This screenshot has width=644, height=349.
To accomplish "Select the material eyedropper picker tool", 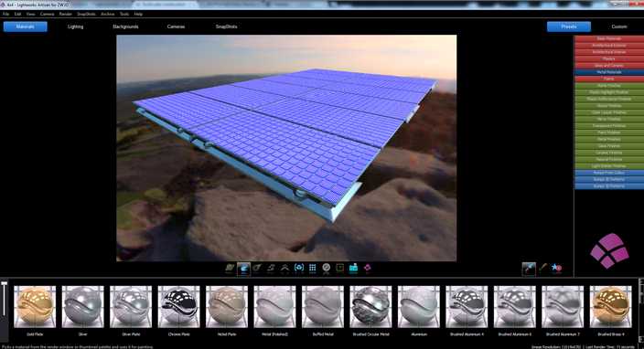I will click(x=529, y=269).
